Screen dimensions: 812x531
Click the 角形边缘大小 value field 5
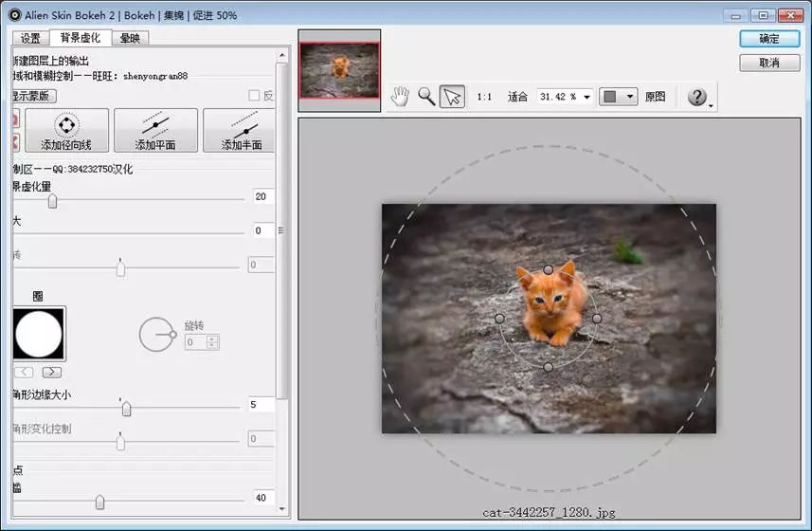coord(261,404)
